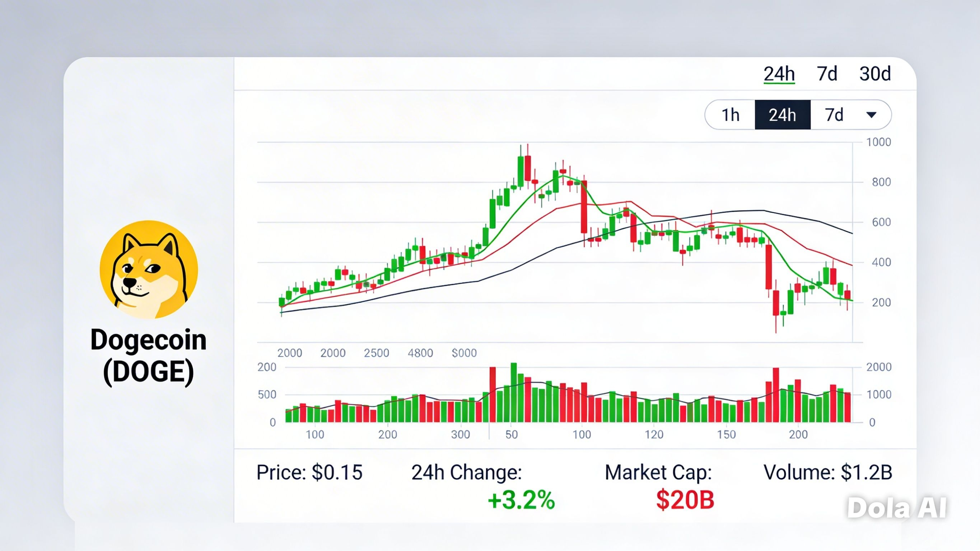Viewport: 980px width, 551px height.
Task: Click the Dogecoin (DOGE) title text
Action: click(148, 355)
